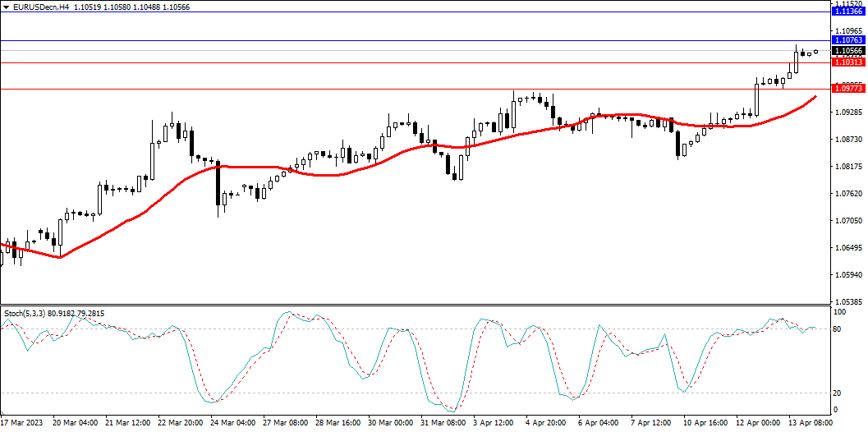Click the 17 Mar 2023 date label
Image resolution: width=868 pixels, height=432 pixels.
(x=21, y=423)
